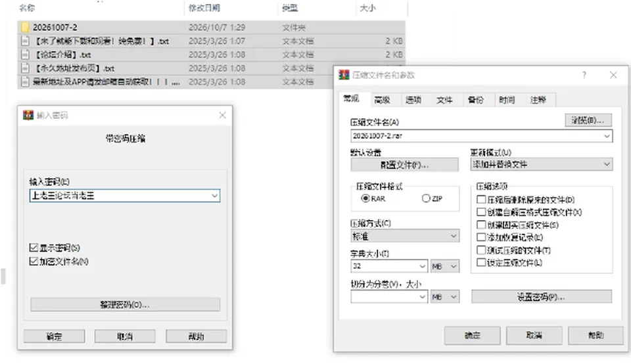Open the MB unit dropdown beside dictionary size
The image size is (631, 364).
click(445, 266)
